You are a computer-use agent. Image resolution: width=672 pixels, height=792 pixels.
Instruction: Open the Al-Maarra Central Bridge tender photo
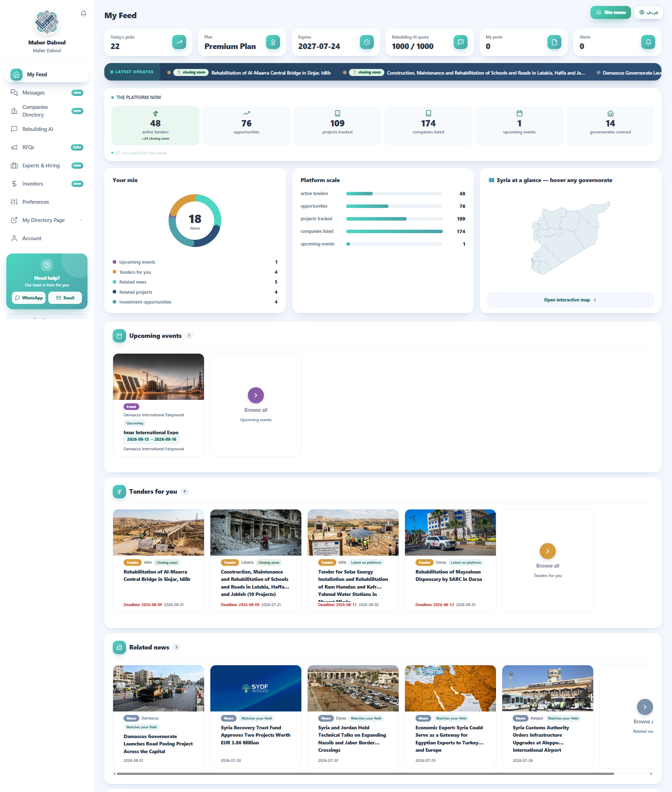tap(159, 533)
